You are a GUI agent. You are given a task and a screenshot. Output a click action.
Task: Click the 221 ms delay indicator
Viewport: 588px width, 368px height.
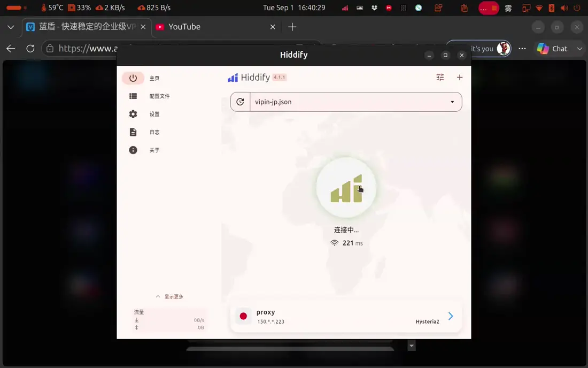click(x=346, y=243)
